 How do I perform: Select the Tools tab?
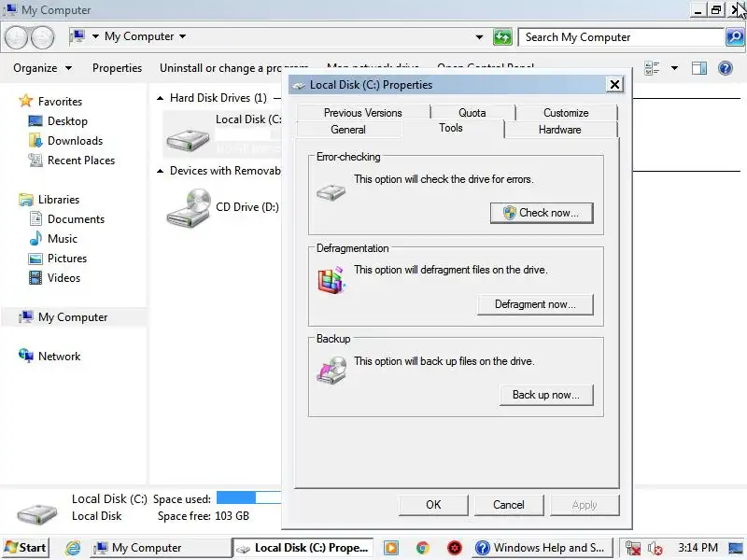coord(451,128)
